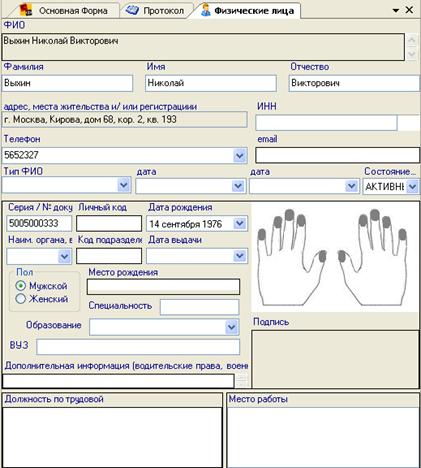Expand the Тип ФИО dropdown
This screenshot has height=468, width=421.
tap(124, 185)
